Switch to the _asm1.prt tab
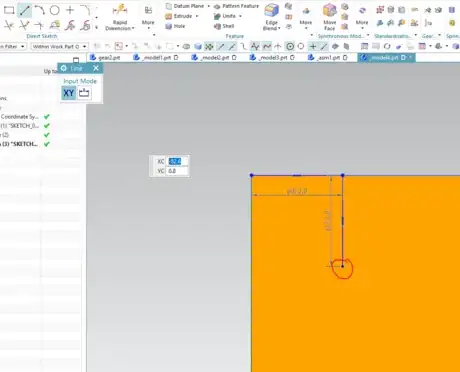 point(327,58)
